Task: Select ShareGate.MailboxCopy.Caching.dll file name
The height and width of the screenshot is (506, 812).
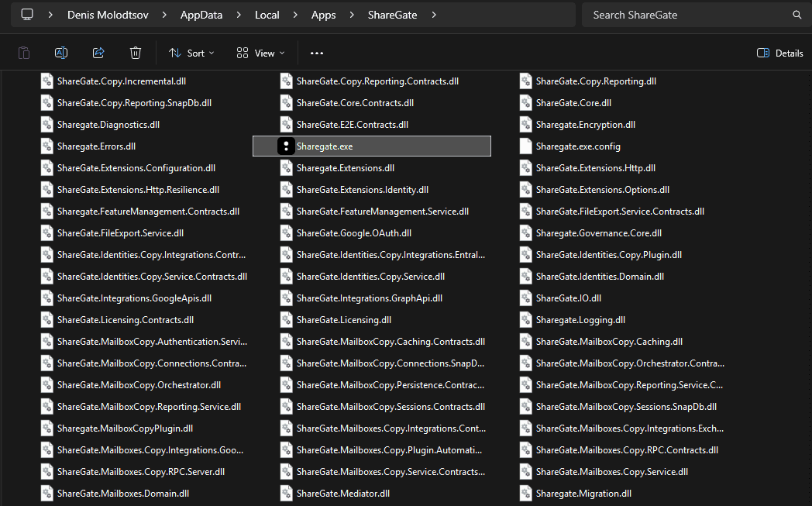Action: pos(609,342)
